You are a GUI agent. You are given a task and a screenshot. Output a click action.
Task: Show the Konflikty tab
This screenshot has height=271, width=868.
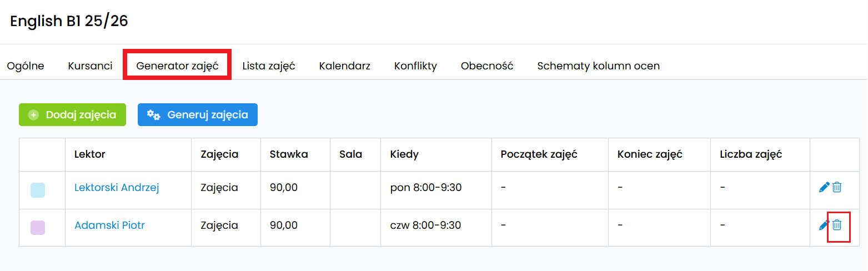pyautogui.click(x=415, y=66)
